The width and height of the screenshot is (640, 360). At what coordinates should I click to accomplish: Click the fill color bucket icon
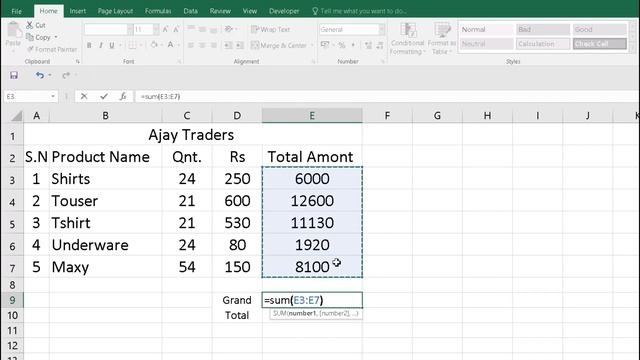click(154, 45)
